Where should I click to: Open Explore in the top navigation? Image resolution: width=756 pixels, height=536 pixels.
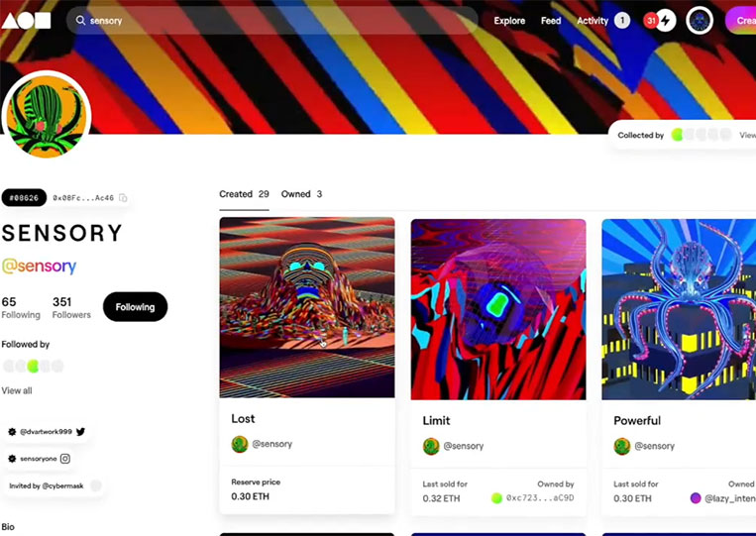[509, 21]
